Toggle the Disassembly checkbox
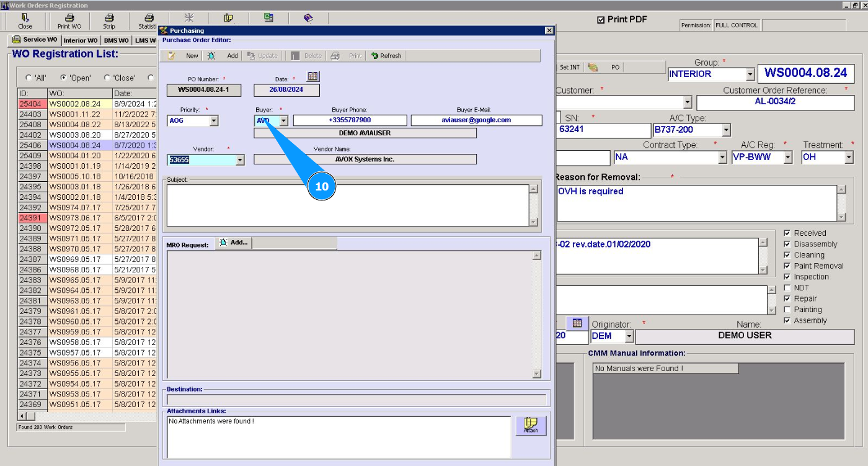868x466 pixels. coord(787,244)
